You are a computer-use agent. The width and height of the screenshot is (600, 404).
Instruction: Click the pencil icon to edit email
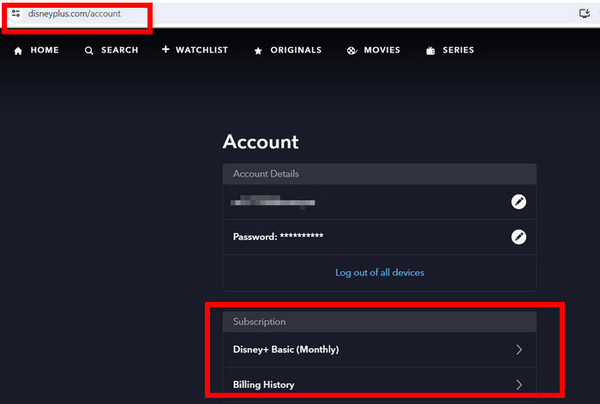pos(518,202)
